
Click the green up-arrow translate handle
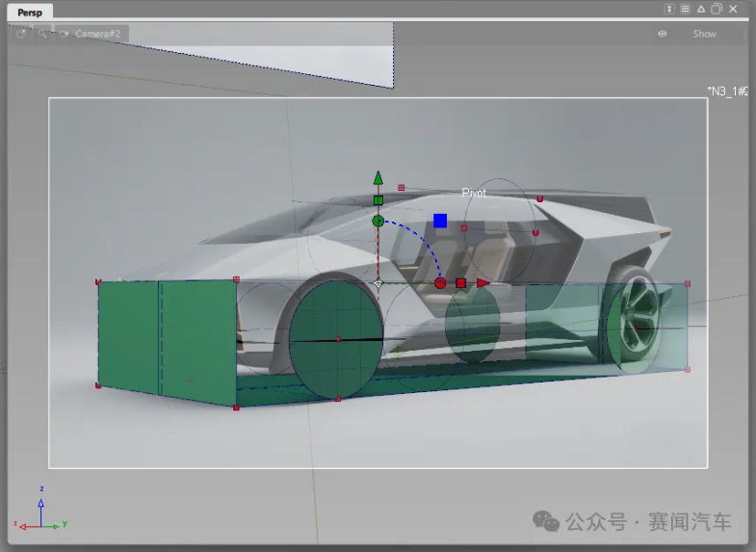pos(378,178)
